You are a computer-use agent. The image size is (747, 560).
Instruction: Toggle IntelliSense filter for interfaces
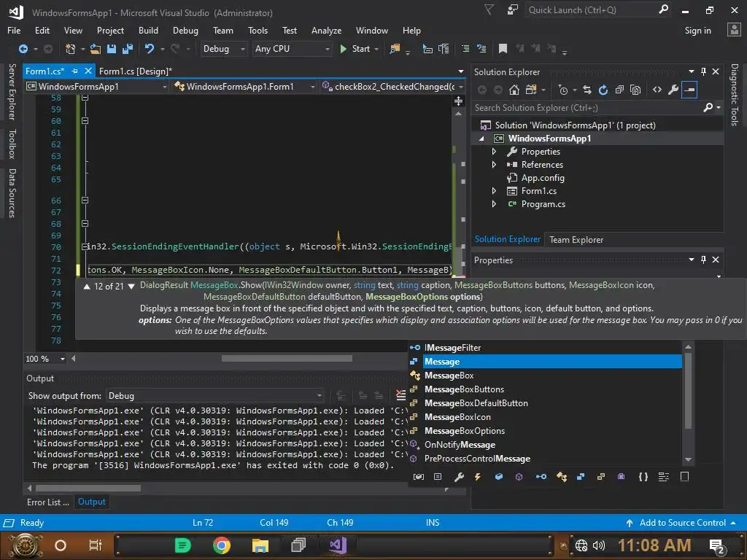click(x=541, y=477)
